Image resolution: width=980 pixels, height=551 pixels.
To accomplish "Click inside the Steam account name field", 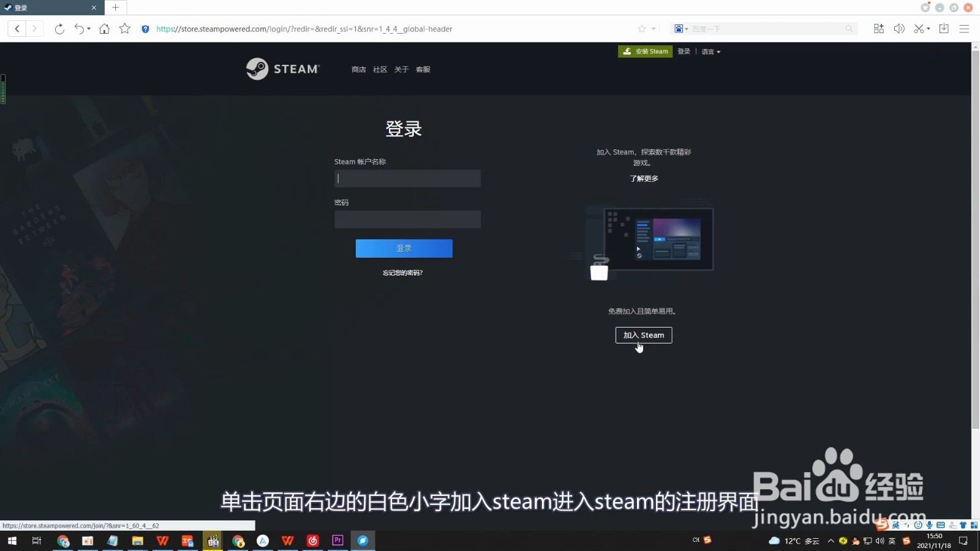I will coord(407,178).
